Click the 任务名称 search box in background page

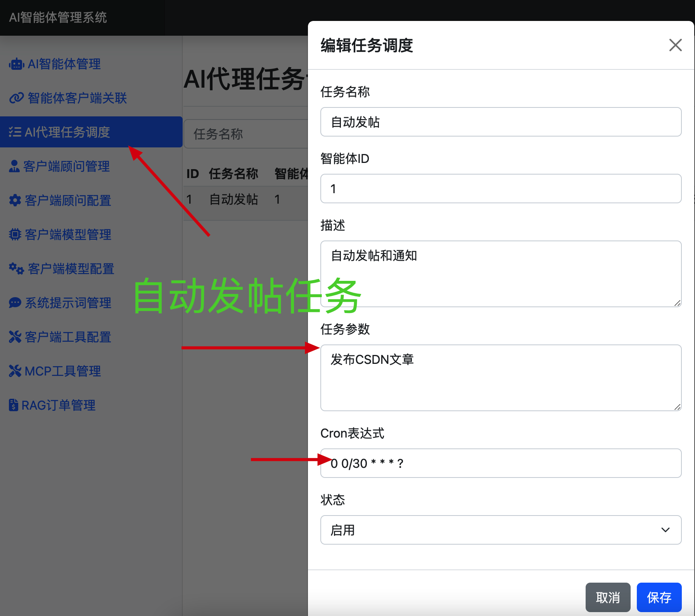(246, 134)
